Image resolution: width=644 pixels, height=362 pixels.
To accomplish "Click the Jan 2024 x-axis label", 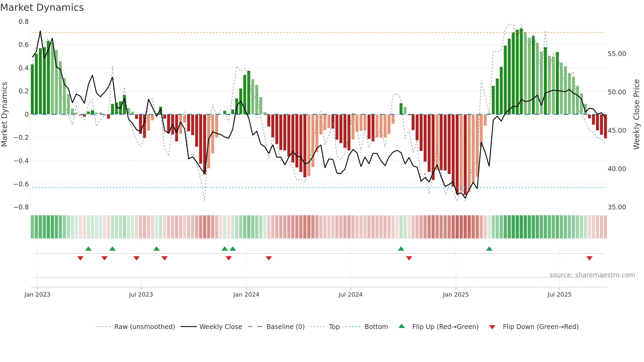I will pos(246,294).
